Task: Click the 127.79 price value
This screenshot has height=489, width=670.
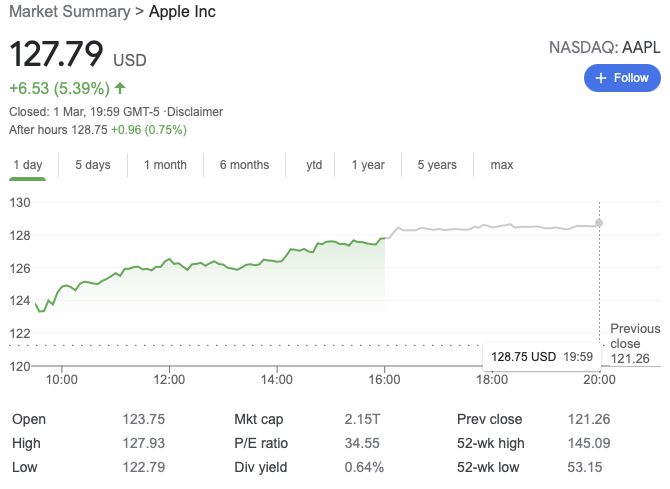Action: tap(56, 54)
